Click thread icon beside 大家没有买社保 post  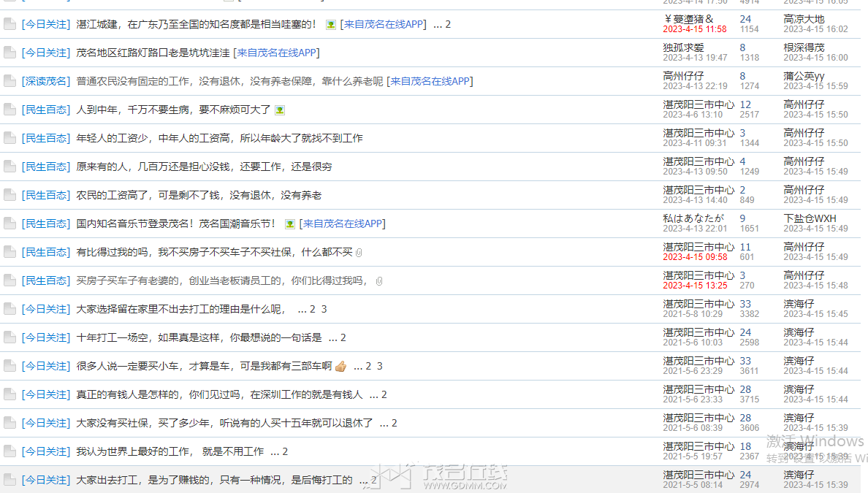coord(9,423)
